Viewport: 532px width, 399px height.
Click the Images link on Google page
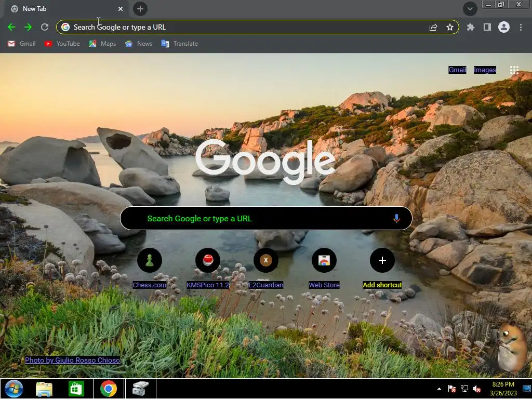click(x=485, y=70)
